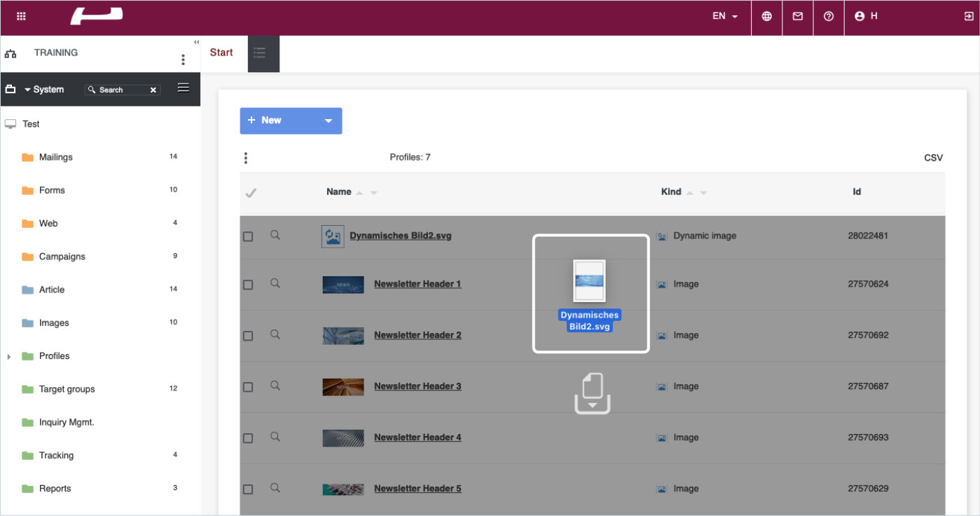980x516 pixels.
Task: Switch to the Start tab
Action: click(221, 53)
